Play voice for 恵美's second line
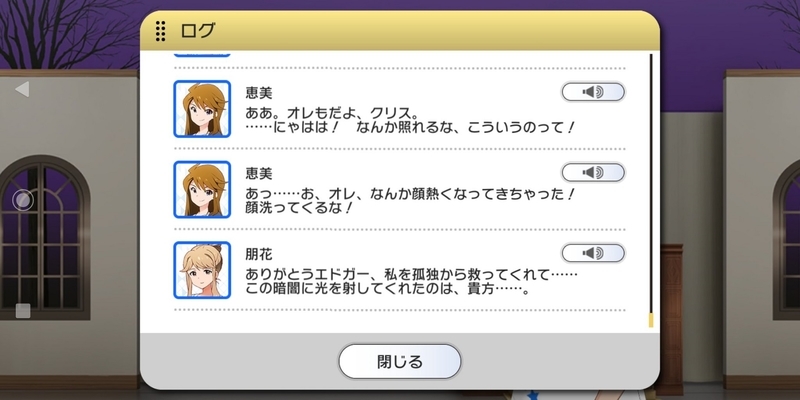800x400 pixels. point(593,172)
